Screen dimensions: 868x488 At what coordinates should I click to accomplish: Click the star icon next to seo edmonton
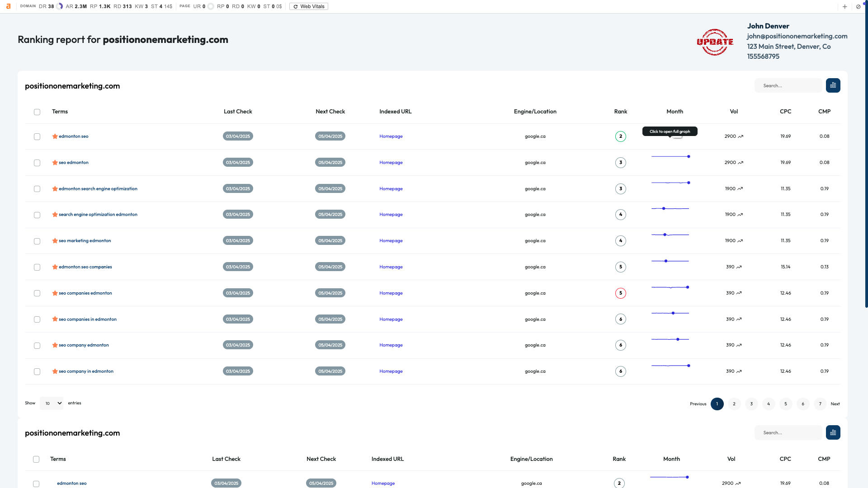pos(55,162)
